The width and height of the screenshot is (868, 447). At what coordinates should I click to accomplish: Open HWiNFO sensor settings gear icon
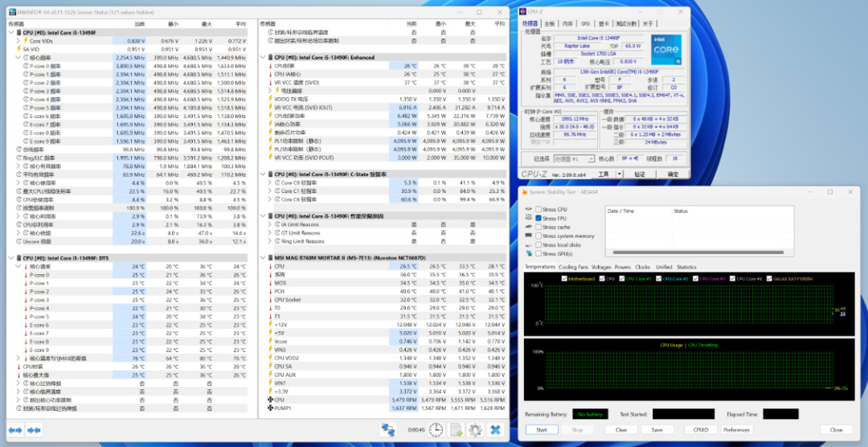pyautogui.click(x=476, y=430)
